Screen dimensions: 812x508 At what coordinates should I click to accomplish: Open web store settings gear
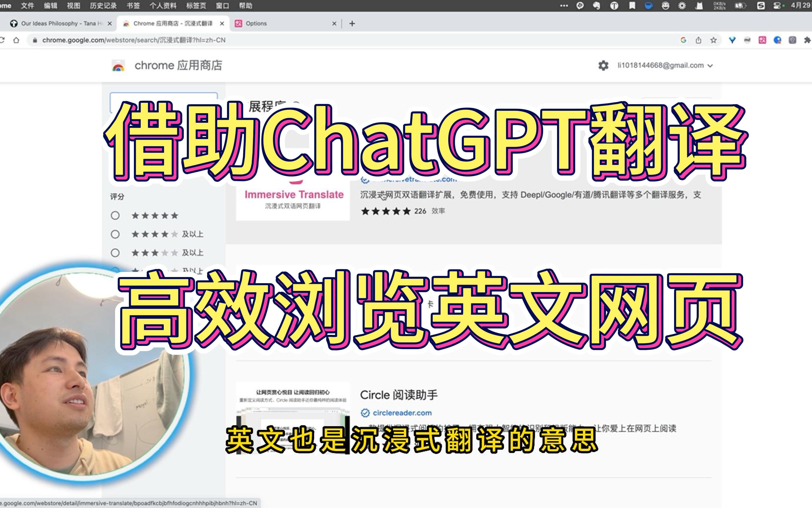click(603, 66)
